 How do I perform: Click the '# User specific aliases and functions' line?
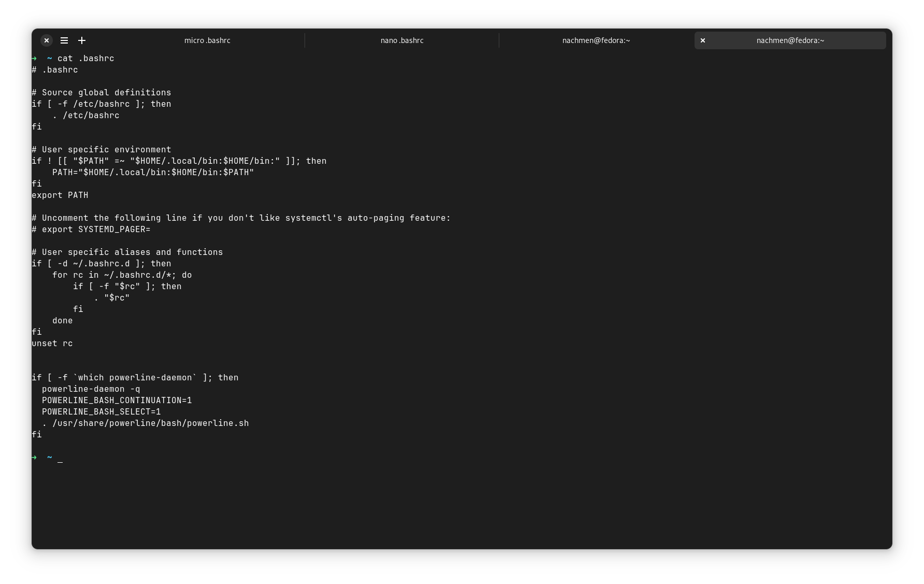[x=127, y=252]
